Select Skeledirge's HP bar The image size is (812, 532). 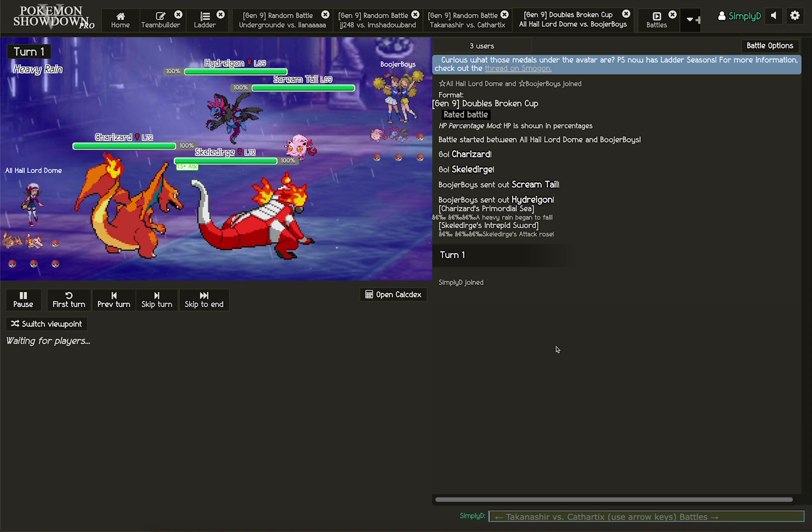pyautogui.click(x=225, y=161)
